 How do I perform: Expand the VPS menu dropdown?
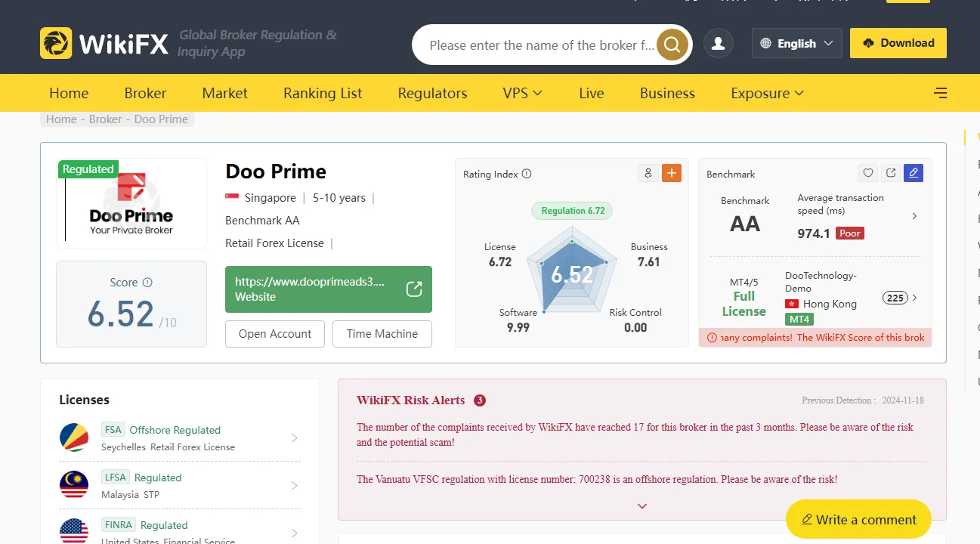tap(522, 94)
